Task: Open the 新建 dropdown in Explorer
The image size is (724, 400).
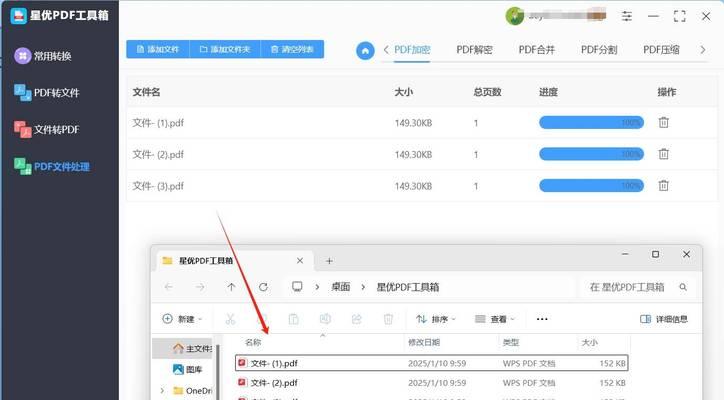Action: click(x=183, y=319)
